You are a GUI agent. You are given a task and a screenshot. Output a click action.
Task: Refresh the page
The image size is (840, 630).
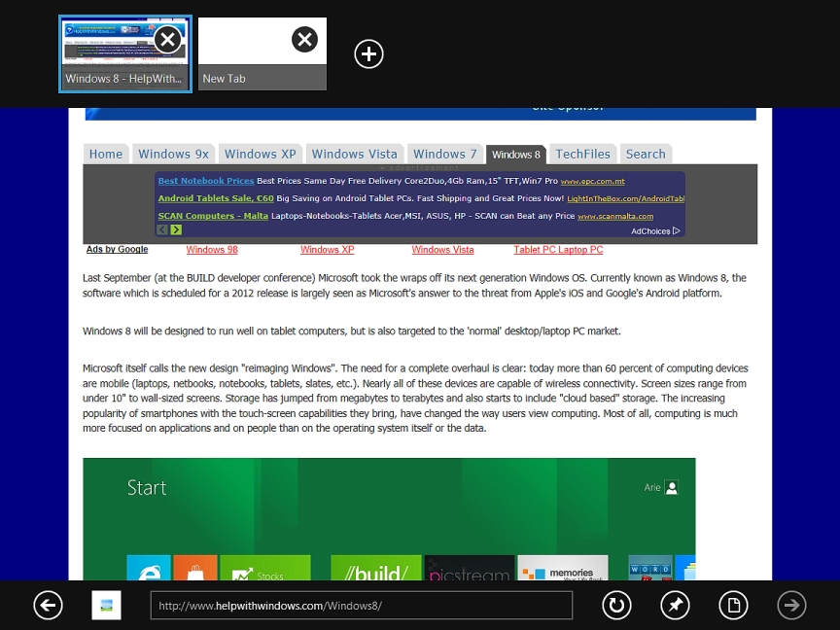point(616,606)
